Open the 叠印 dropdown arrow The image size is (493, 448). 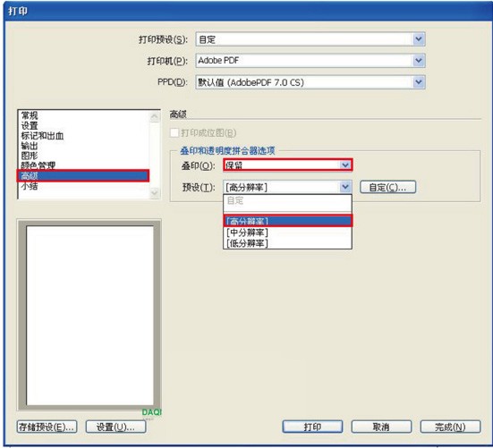point(344,165)
